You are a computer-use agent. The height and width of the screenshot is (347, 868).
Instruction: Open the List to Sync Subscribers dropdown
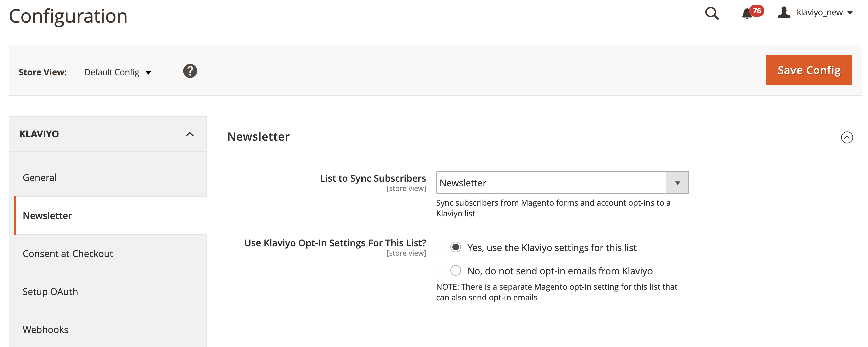pos(677,183)
